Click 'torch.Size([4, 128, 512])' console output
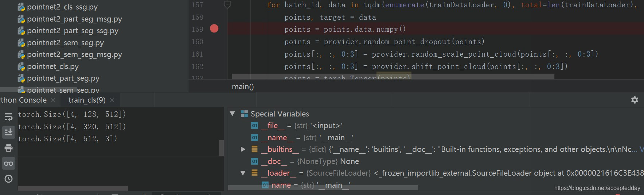Screen dimensions: 644x195 72,114
